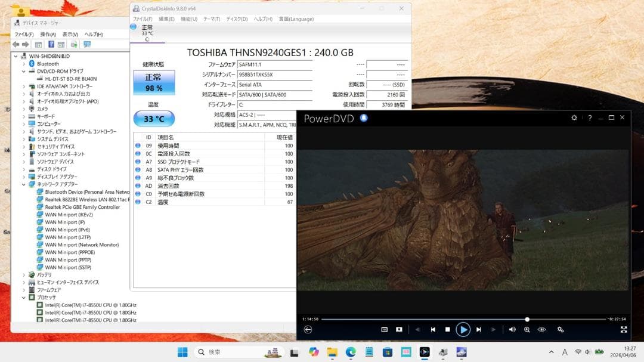Collapse the プロセッサ tree node

(24, 298)
